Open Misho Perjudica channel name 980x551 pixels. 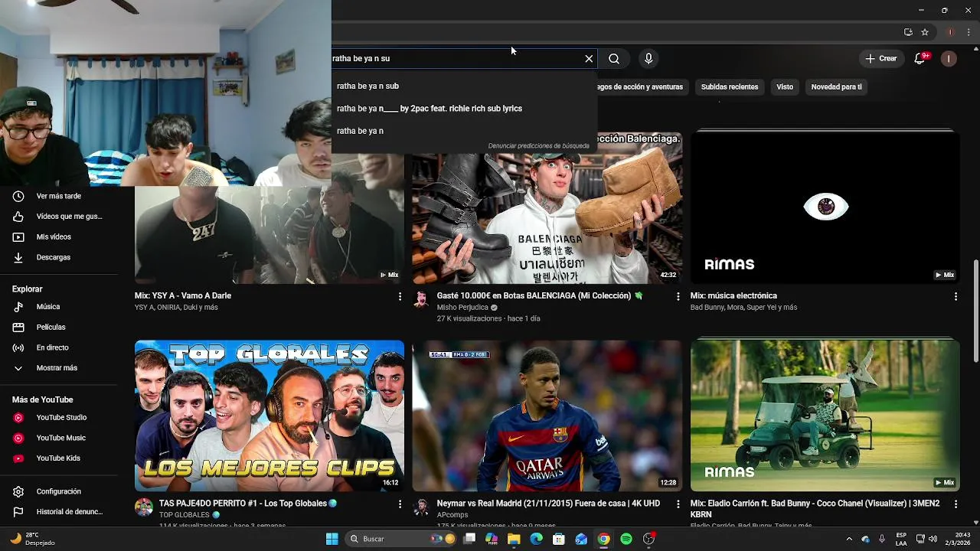coord(462,308)
